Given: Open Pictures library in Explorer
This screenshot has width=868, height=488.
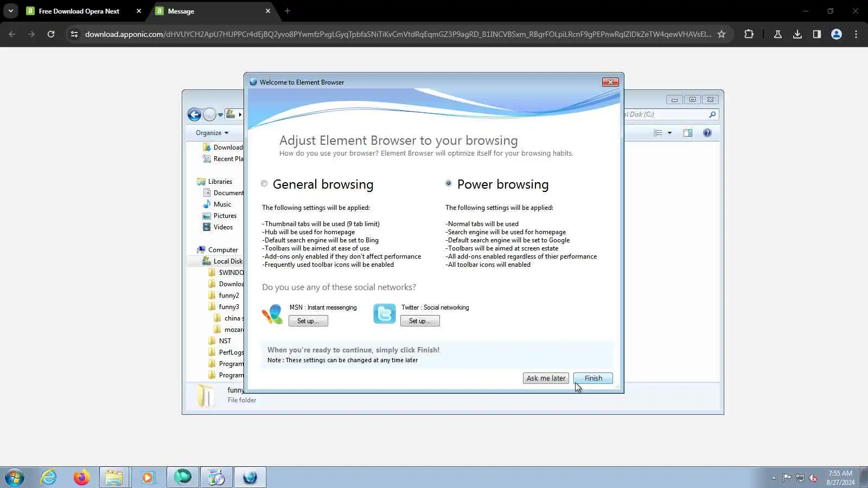Looking at the screenshot, I should pyautogui.click(x=220, y=216).
